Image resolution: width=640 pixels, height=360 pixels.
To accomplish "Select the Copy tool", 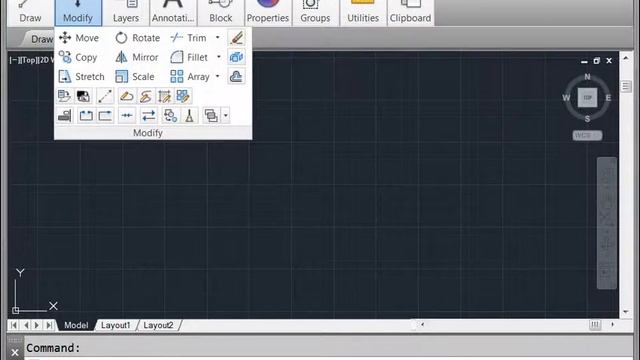I will (78, 58).
